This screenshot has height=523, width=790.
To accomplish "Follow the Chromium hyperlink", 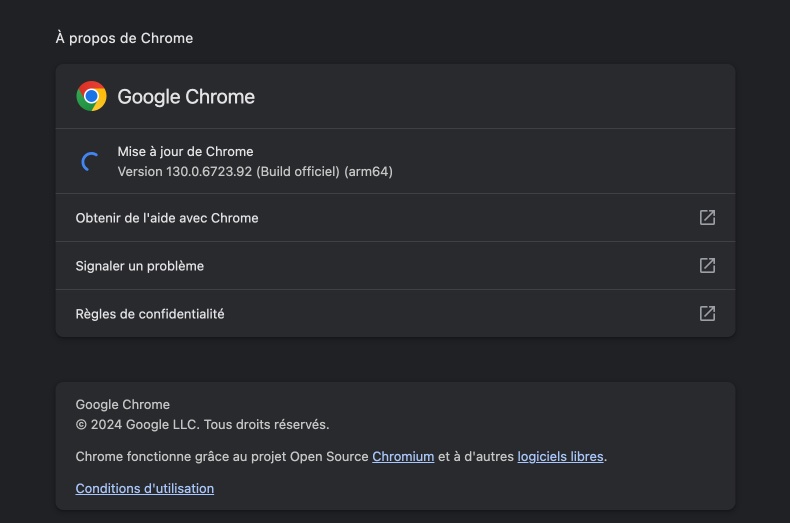I will pos(403,456).
